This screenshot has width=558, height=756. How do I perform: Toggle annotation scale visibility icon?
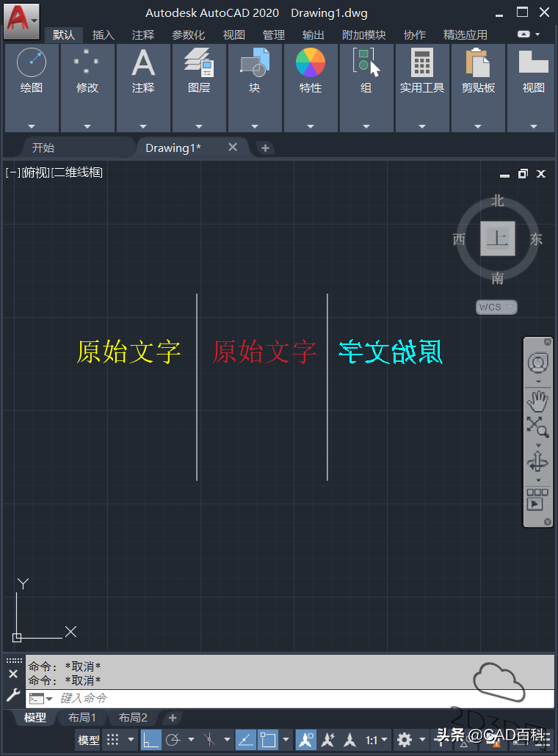(349, 739)
